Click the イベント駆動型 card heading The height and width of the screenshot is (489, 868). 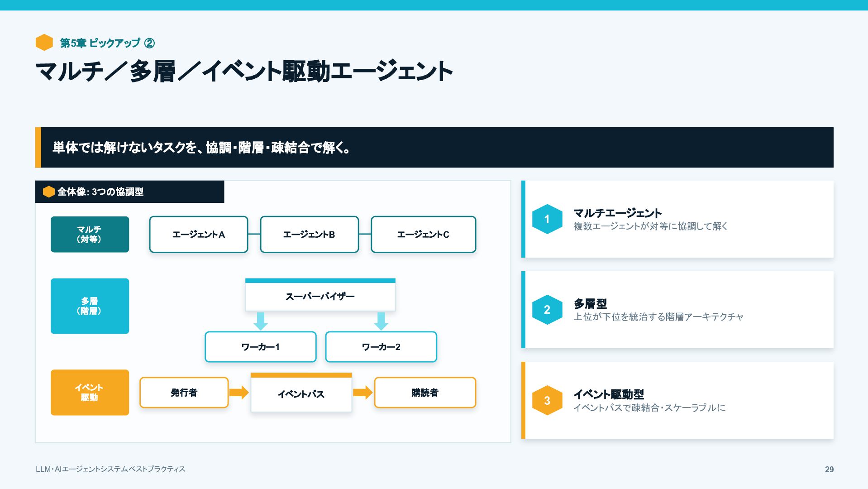[x=609, y=394]
